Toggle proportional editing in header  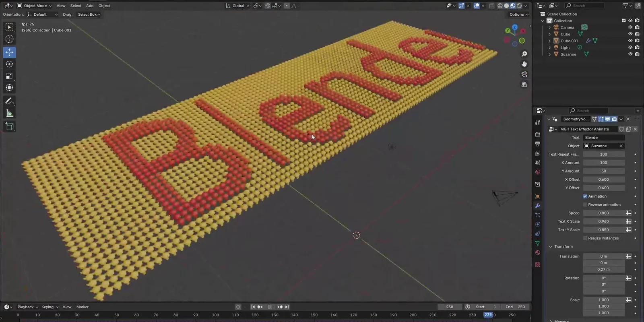click(287, 6)
